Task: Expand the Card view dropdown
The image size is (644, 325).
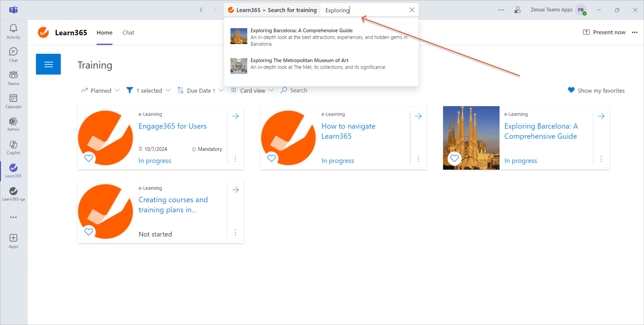Action: click(253, 91)
